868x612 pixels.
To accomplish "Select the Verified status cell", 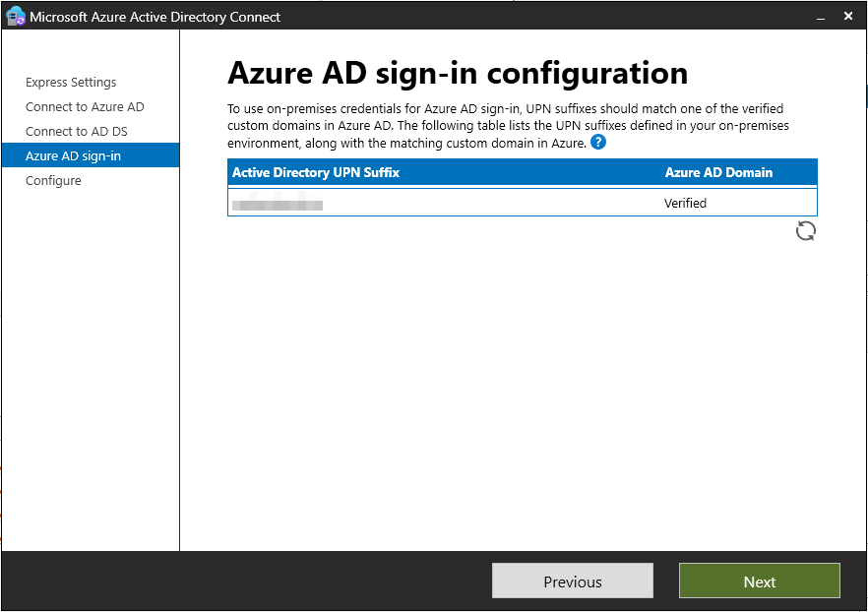I will click(x=685, y=203).
